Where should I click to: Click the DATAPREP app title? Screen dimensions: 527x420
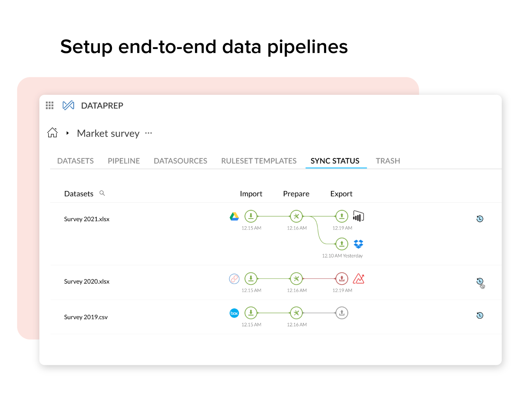pyautogui.click(x=102, y=106)
